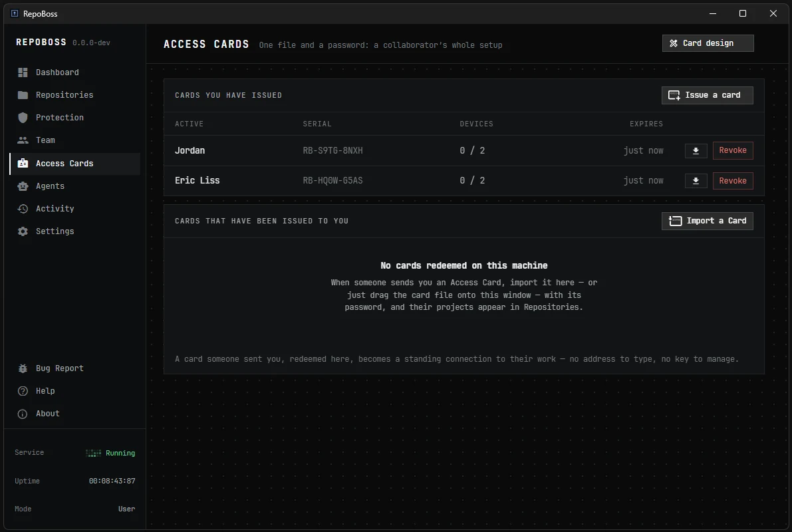
Task: Click the Repositories folder icon
Action: point(23,95)
